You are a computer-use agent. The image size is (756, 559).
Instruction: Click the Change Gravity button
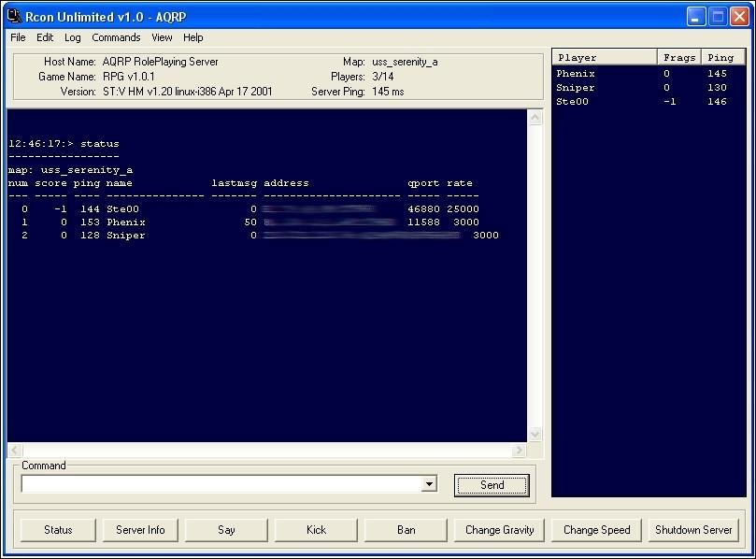(499, 530)
